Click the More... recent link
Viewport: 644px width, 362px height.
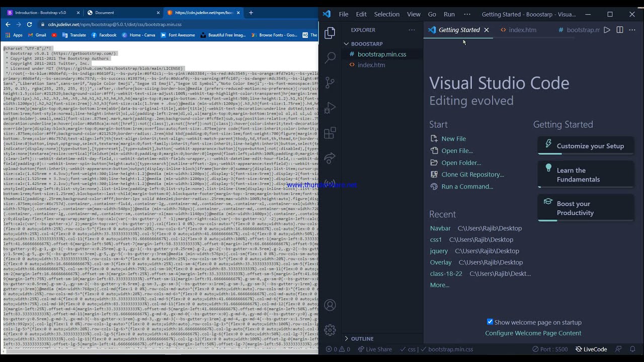pos(439,285)
